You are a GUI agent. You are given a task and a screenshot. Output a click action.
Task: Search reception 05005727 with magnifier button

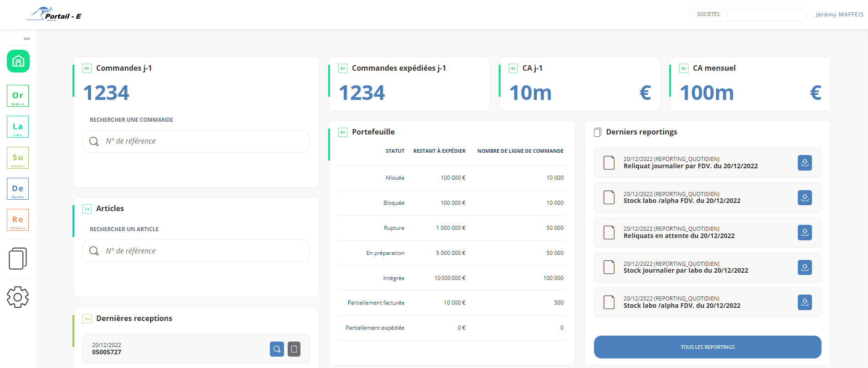277,349
